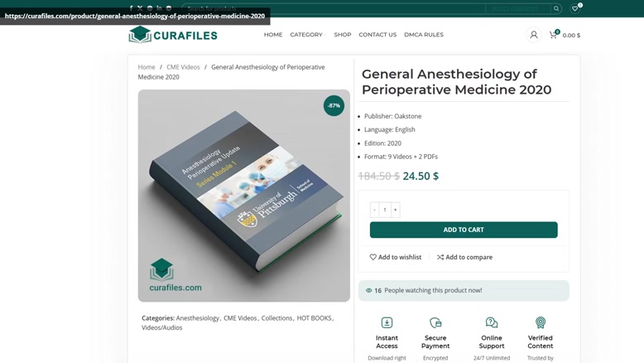Open the Facebook social icon
This screenshot has width=644, height=363.
pyautogui.click(x=131, y=8)
